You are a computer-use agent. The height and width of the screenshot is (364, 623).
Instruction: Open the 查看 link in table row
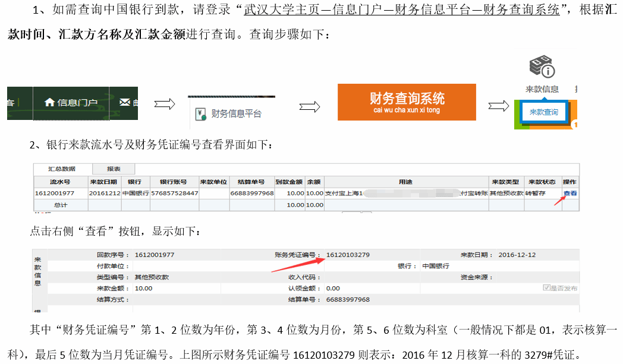tap(570, 193)
